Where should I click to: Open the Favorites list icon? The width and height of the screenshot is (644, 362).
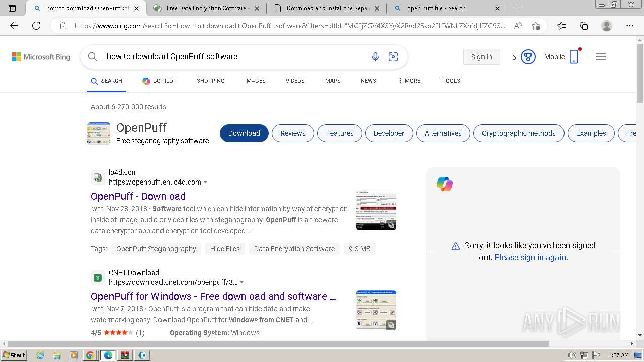[x=561, y=26]
